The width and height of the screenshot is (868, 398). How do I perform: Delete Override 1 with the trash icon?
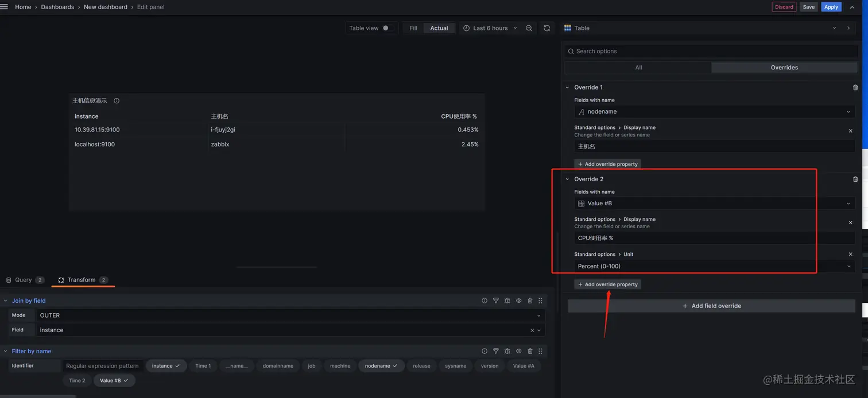coord(855,88)
